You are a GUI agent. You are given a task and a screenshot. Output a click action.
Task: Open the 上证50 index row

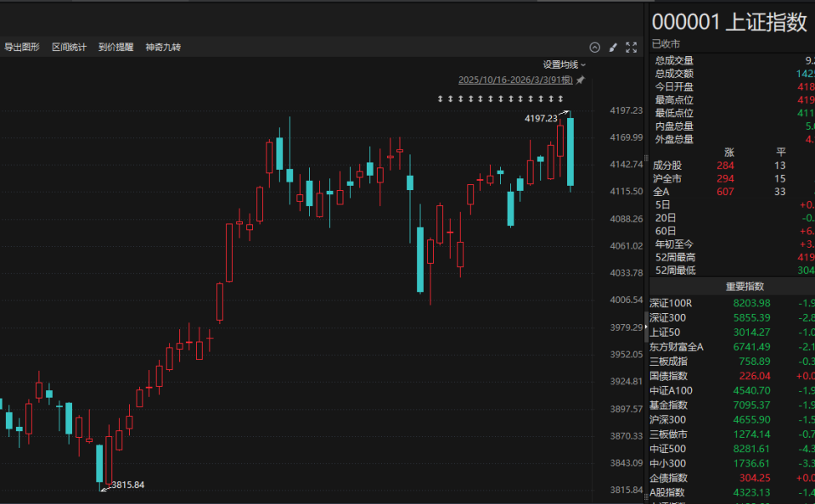pyautogui.click(x=733, y=332)
